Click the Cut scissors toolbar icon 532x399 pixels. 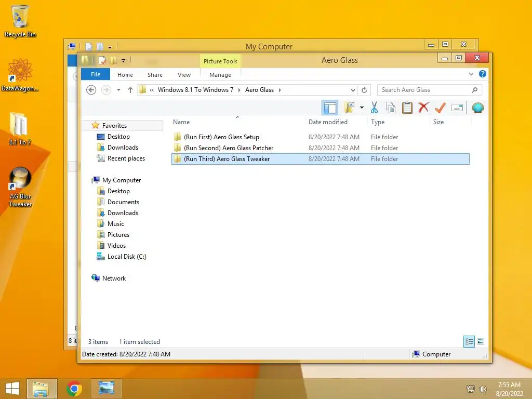(x=374, y=108)
